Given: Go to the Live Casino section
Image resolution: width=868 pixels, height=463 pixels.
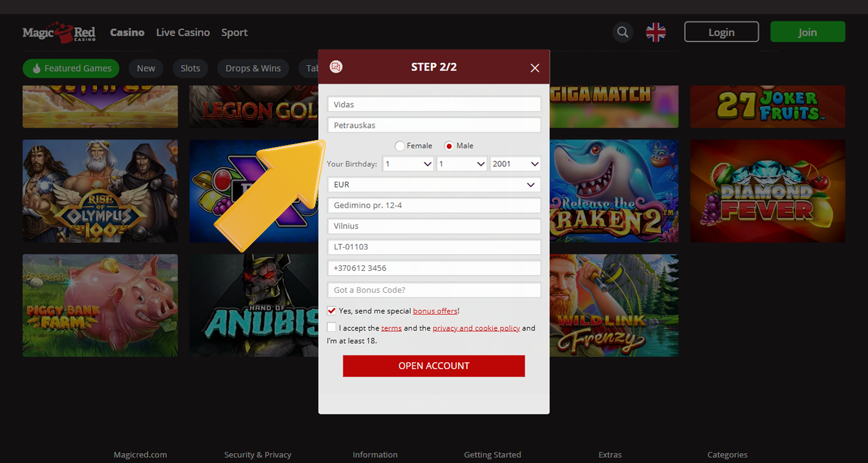Looking at the screenshot, I should pos(183,32).
